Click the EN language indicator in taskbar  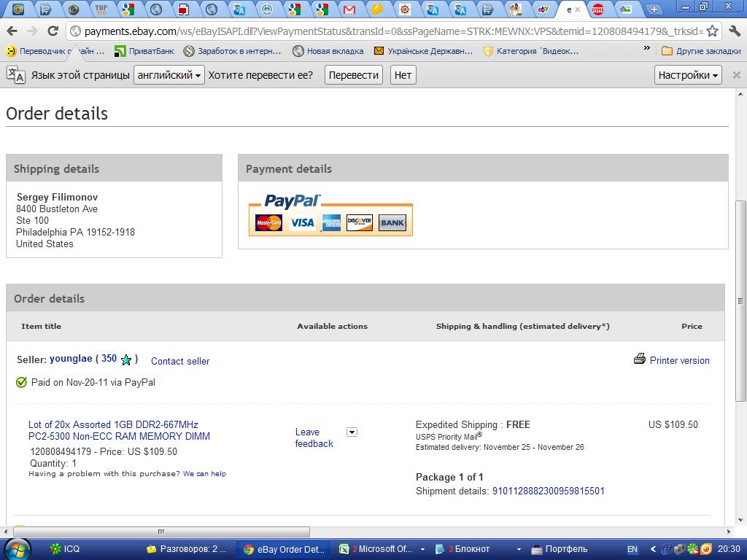tap(632, 549)
